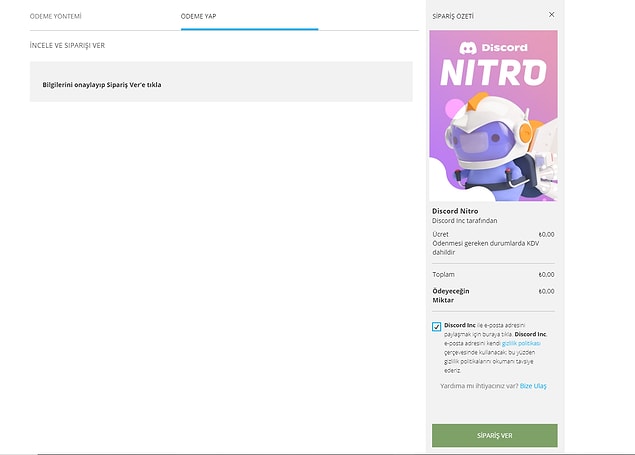Click the KDV dahildir tax note

point(486,248)
